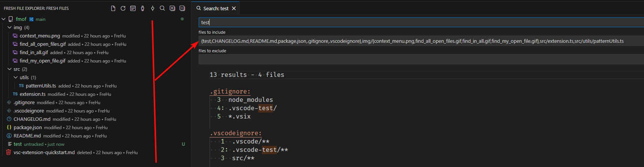Expand all folders with plus icon
Viewport: 644px width, 167px height.
click(x=172, y=8)
